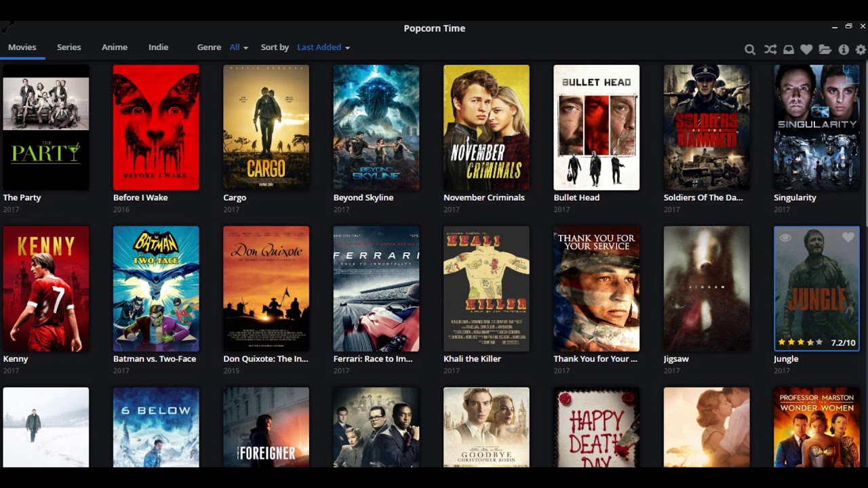
Task: Open Favorites via the heart icon
Action: point(806,49)
